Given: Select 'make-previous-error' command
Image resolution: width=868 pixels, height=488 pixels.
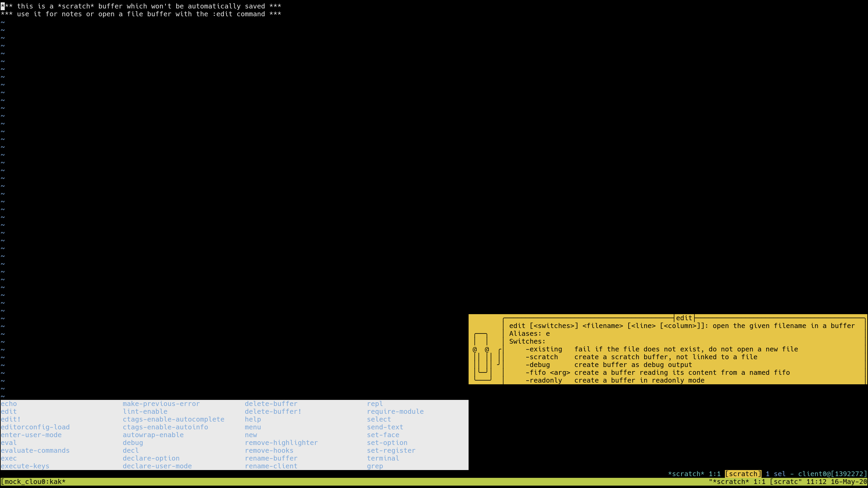Looking at the screenshot, I should (161, 404).
